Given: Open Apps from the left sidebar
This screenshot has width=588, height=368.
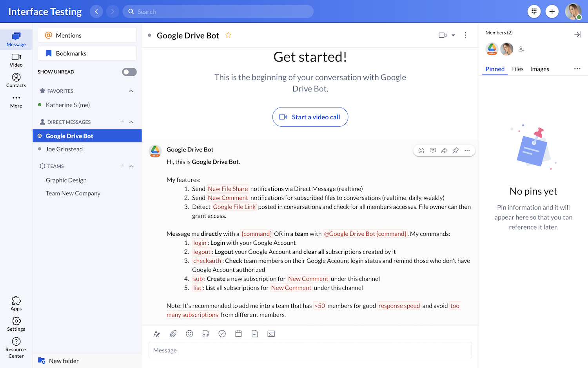Looking at the screenshot, I should pos(16,304).
